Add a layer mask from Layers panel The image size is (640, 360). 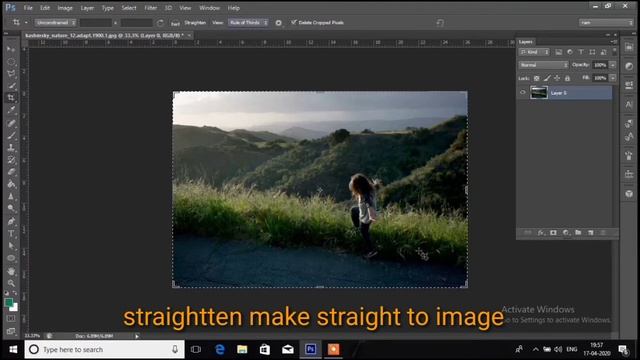pyautogui.click(x=553, y=233)
